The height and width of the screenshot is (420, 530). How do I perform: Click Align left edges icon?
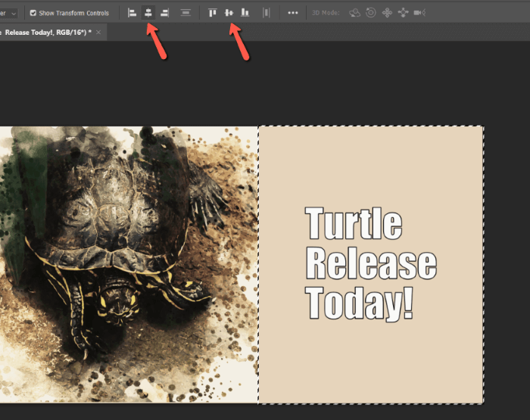[x=132, y=13]
